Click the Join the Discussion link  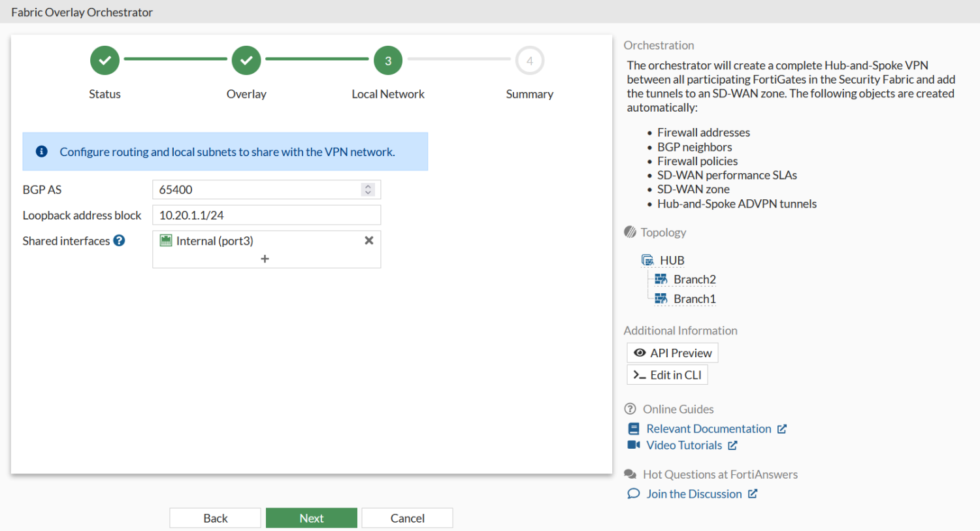[694, 494]
